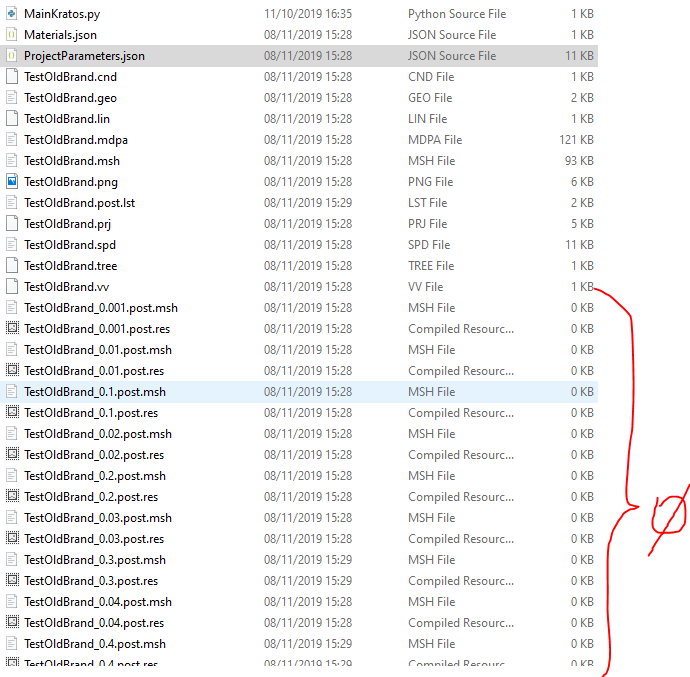Select the TestOldBrand_0.03.post.msh file name

[98, 518]
